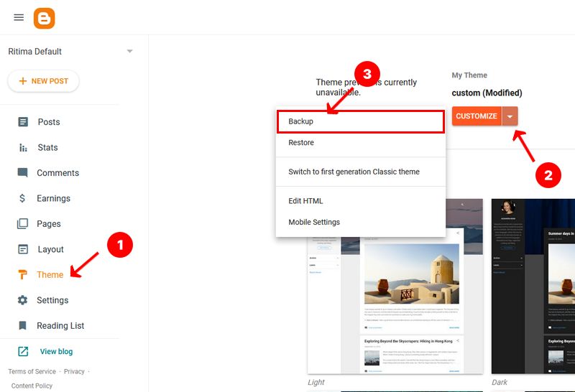Screen dimensions: 575x392
Task: Click the Reading List bookmark icon
Action: pyautogui.click(x=22, y=326)
